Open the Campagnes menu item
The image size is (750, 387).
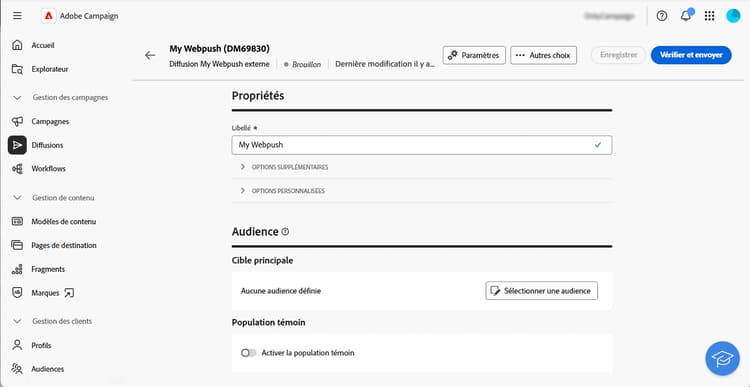tap(50, 122)
